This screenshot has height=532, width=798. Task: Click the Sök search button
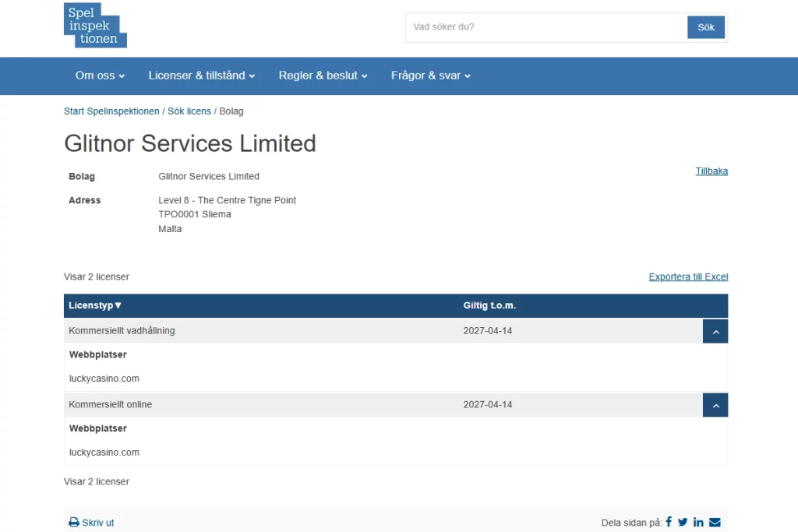(705, 27)
